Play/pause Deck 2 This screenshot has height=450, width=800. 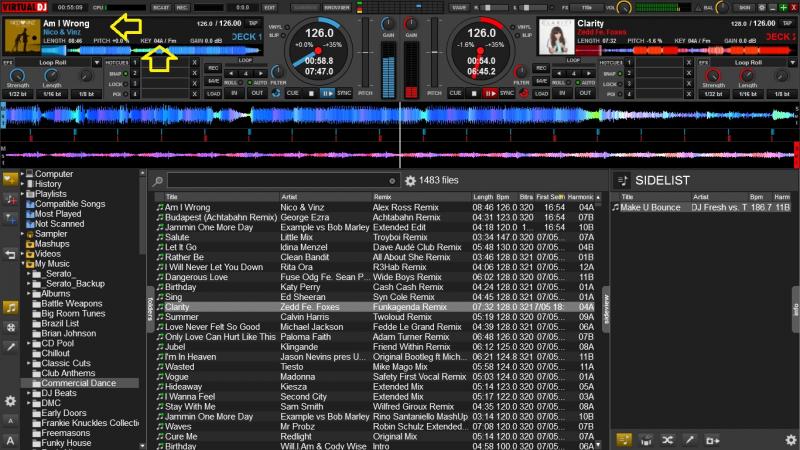[490, 93]
